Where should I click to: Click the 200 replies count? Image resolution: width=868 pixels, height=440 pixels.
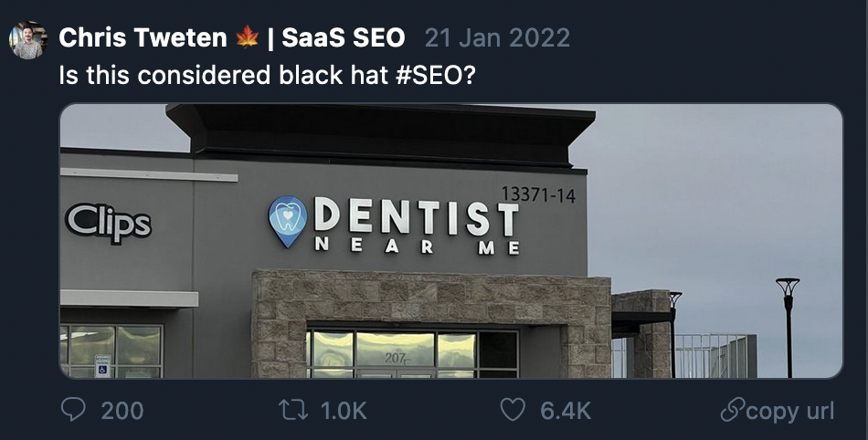[122, 410]
